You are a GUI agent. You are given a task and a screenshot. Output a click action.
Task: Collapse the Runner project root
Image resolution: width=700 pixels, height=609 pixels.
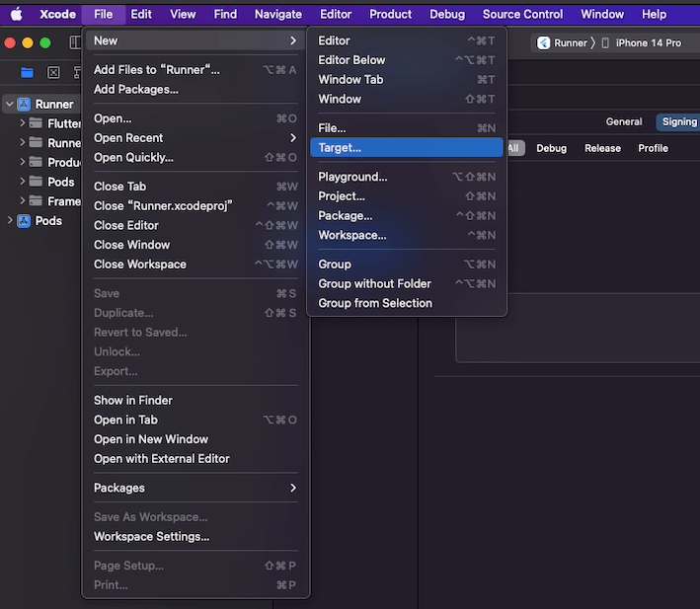pos(9,105)
